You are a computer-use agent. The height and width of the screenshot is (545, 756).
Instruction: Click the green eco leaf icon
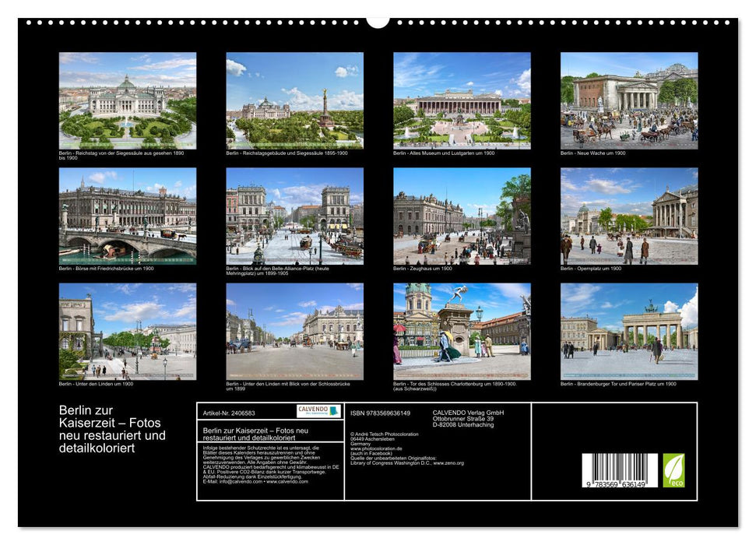tap(673, 470)
